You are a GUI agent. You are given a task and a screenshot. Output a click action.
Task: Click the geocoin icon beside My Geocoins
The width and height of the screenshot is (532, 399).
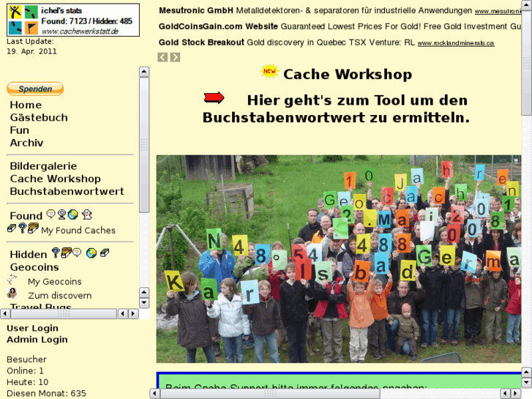click(x=12, y=280)
